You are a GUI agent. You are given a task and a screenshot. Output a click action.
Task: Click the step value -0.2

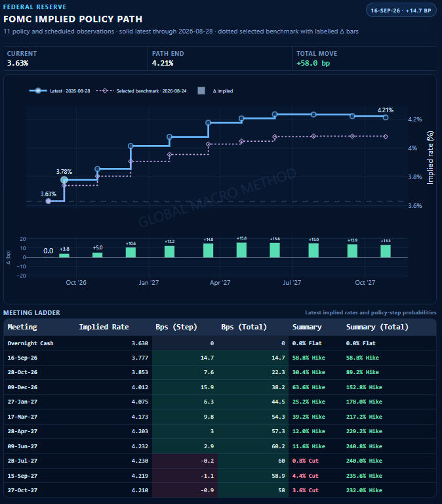point(207,461)
